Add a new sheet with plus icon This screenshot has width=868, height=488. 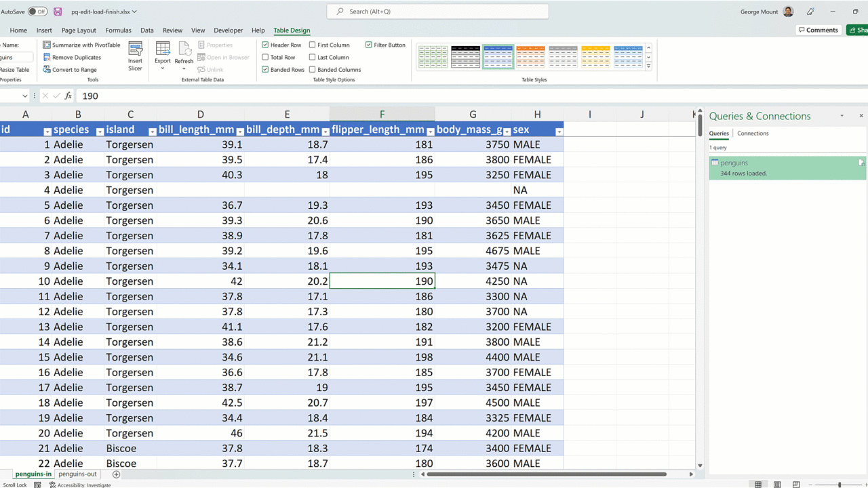[116, 474]
